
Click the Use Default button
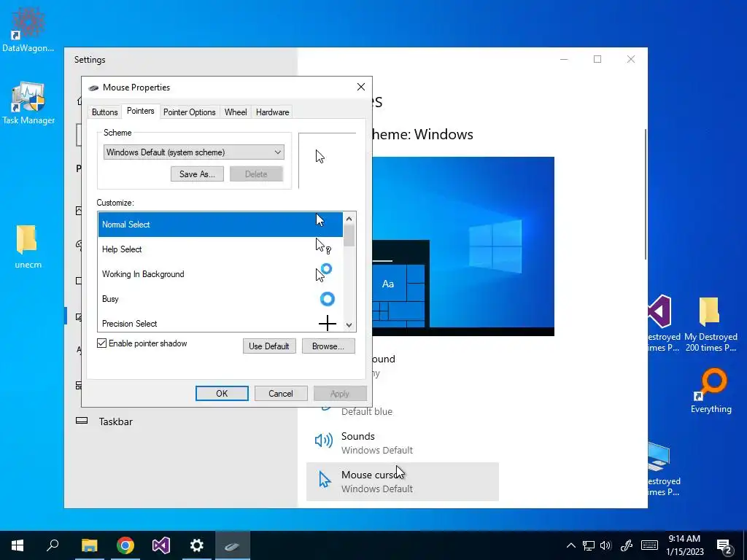269,346
